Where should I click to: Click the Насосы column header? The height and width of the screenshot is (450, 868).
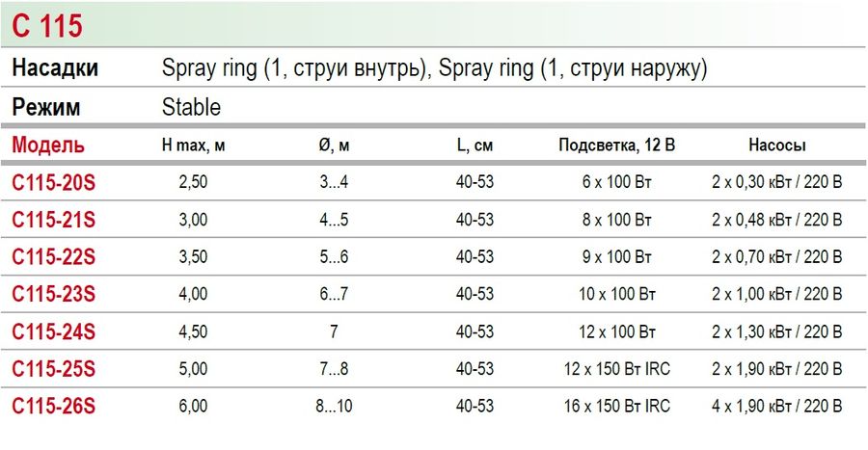(776, 146)
